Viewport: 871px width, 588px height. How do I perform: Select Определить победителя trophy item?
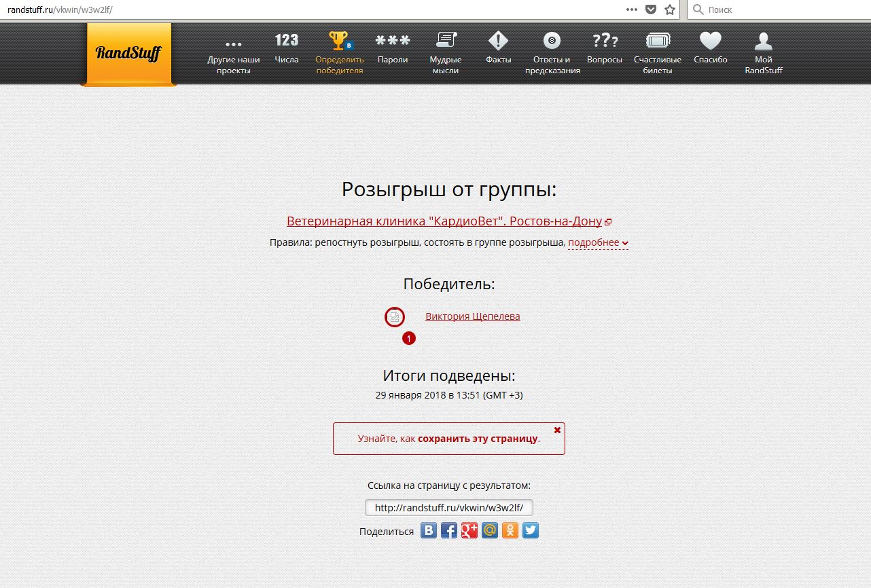pyautogui.click(x=339, y=54)
